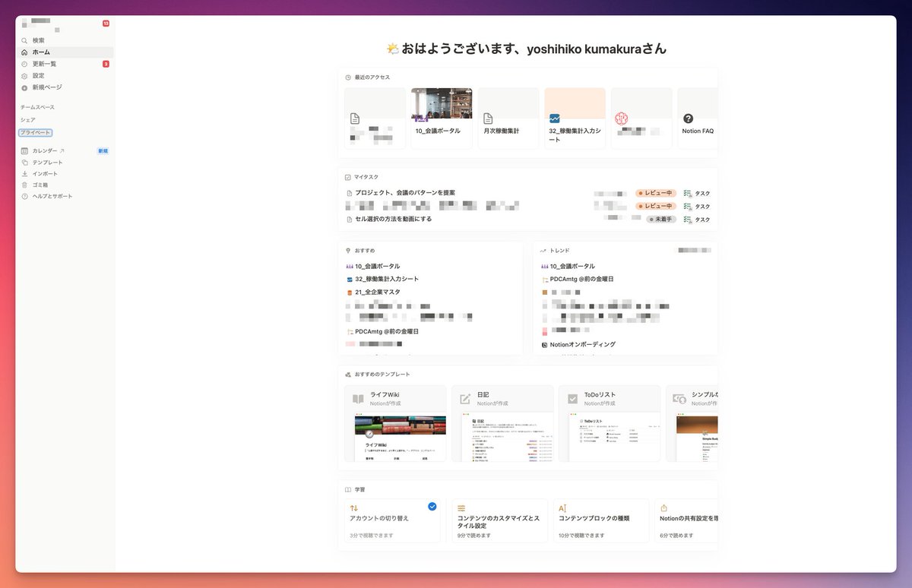The image size is (912, 588).
Task: Click the 日記 template preview image
Action: (507, 437)
